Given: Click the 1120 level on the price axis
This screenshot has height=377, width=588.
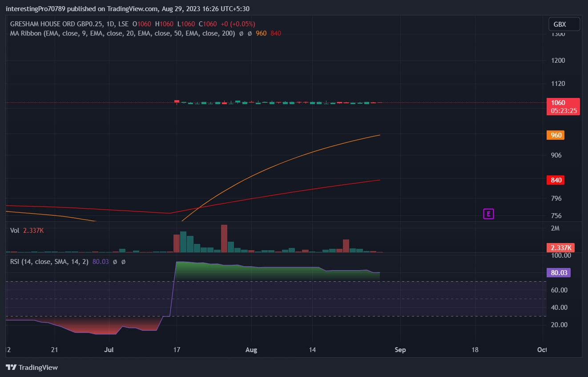Looking at the screenshot, I should [x=558, y=84].
